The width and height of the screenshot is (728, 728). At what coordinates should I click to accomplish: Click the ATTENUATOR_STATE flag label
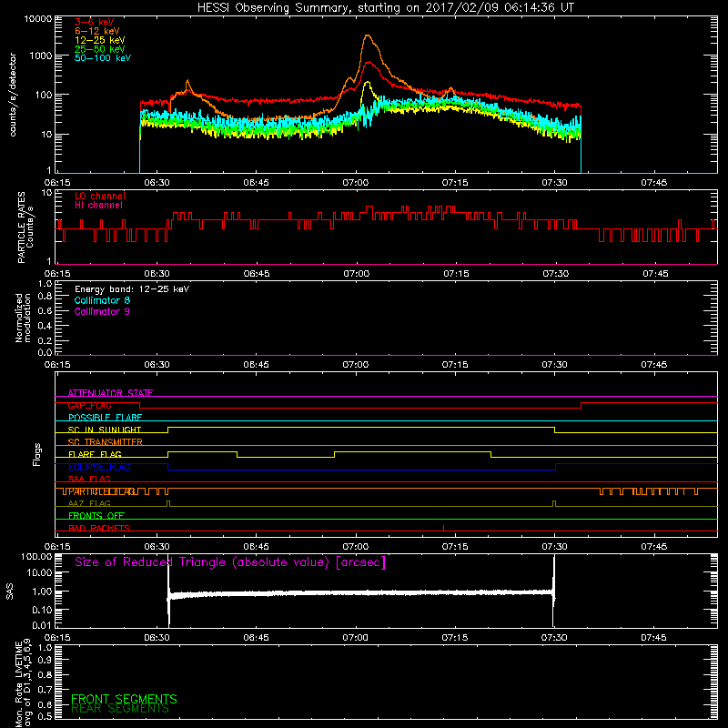(110, 393)
